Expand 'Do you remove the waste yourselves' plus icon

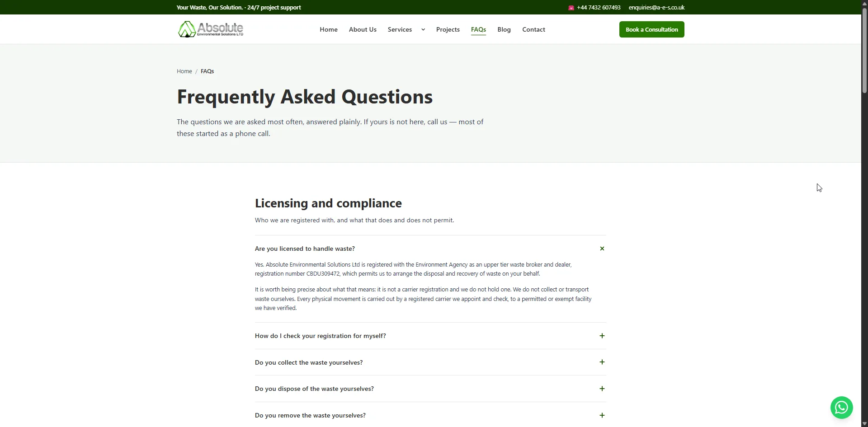pos(602,415)
